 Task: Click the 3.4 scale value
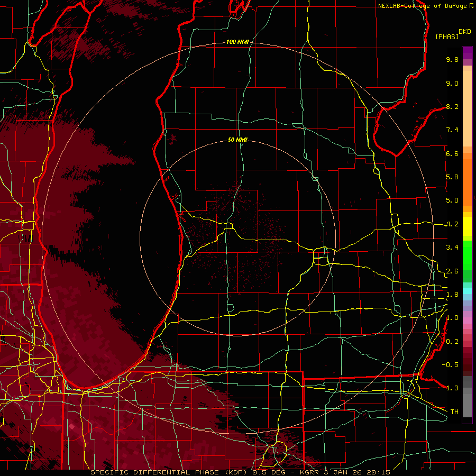pos(452,248)
